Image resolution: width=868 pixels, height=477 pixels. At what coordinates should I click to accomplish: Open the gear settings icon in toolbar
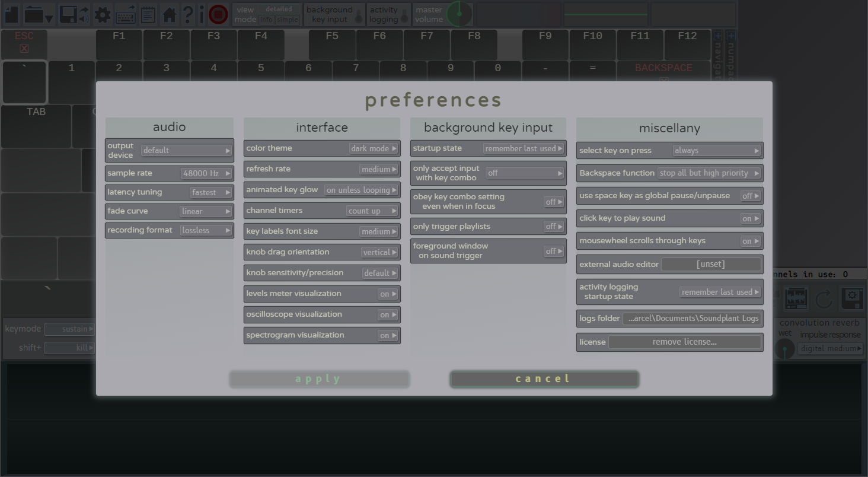103,14
